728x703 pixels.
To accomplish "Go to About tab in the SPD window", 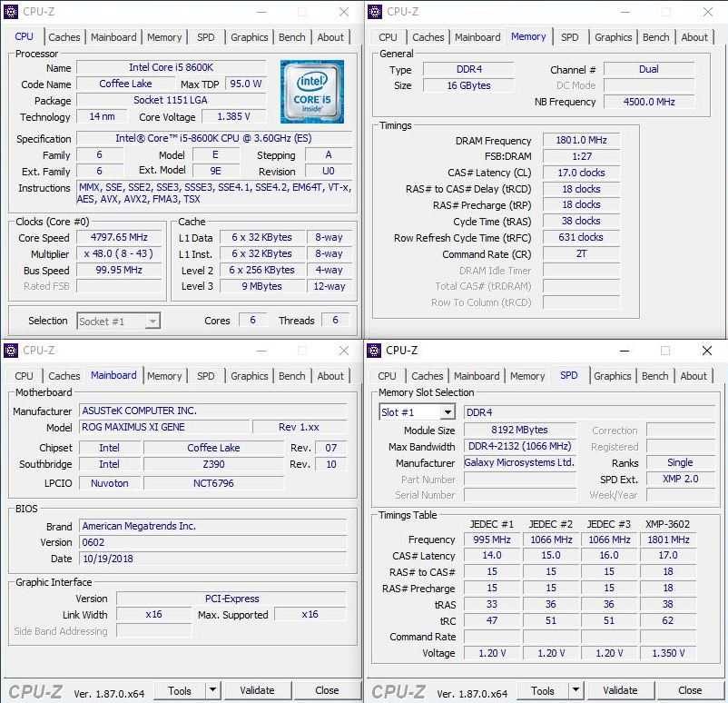I will (694, 376).
